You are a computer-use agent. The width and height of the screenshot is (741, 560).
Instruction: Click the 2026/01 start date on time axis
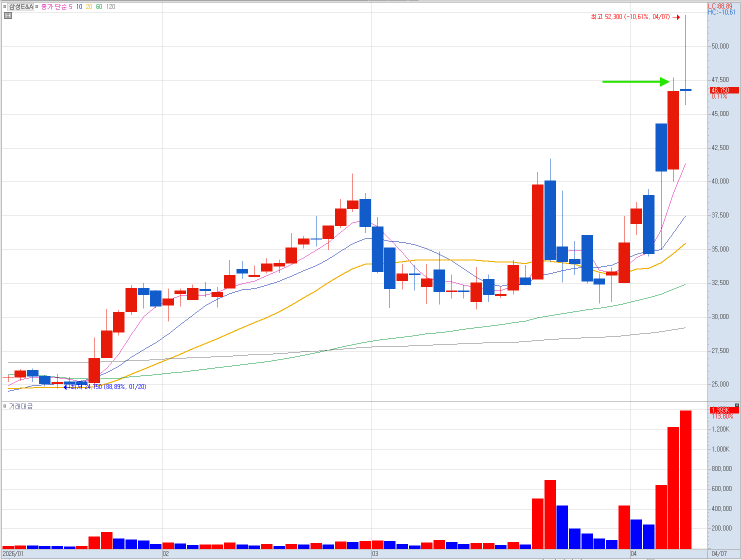13,553
